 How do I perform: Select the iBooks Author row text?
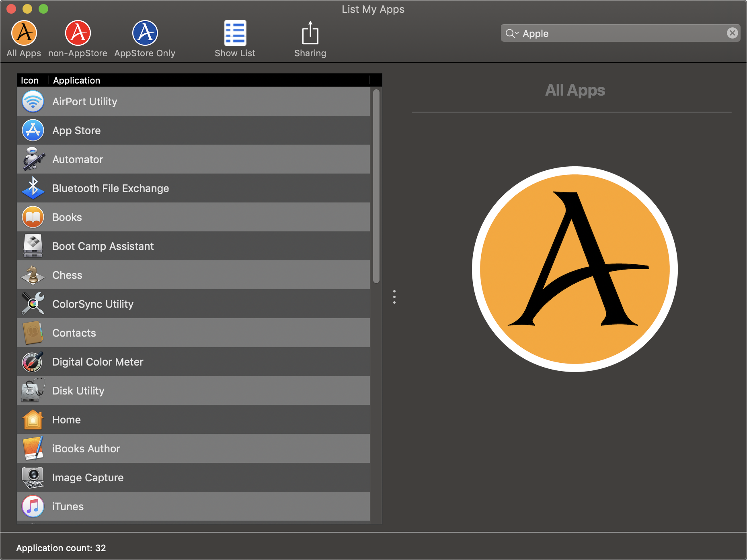[x=86, y=449]
